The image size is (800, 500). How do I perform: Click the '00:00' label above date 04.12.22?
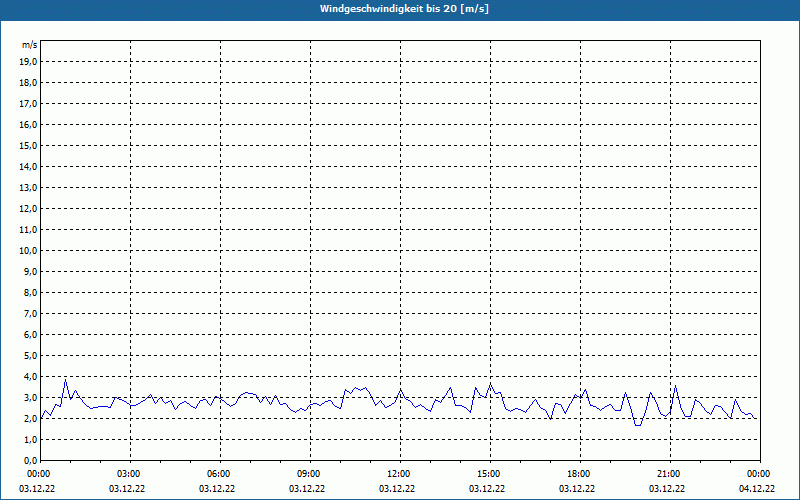pos(760,474)
